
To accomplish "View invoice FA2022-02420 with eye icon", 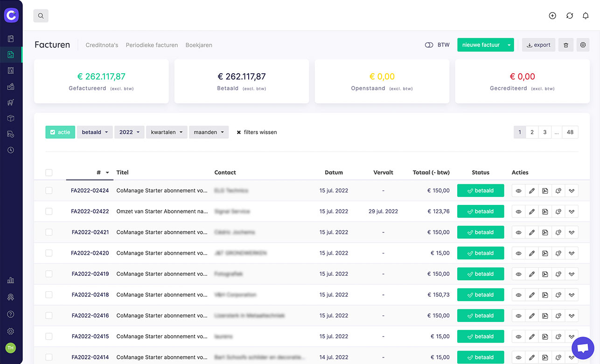I will point(518,253).
